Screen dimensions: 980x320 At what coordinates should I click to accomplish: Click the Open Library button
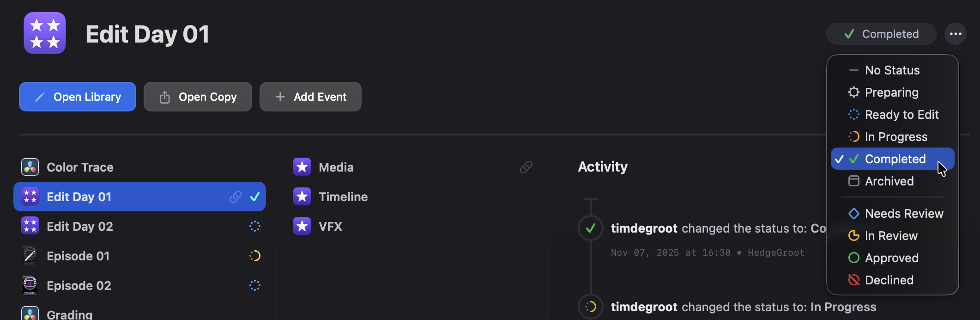pos(78,97)
